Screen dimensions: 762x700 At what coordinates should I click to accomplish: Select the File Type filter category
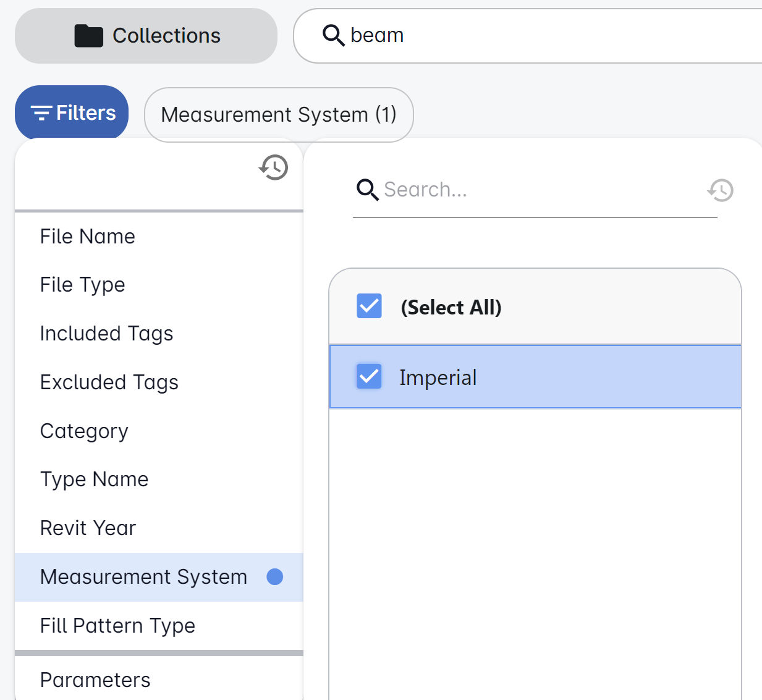[x=83, y=285]
